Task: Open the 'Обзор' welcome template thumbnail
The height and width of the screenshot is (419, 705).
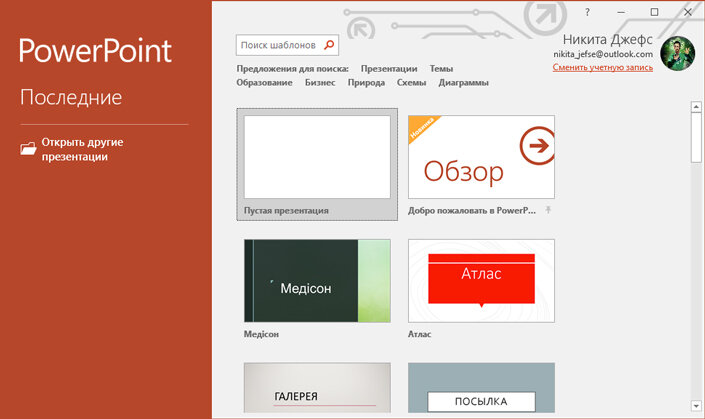Action: pyautogui.click(x=481, y=157)
